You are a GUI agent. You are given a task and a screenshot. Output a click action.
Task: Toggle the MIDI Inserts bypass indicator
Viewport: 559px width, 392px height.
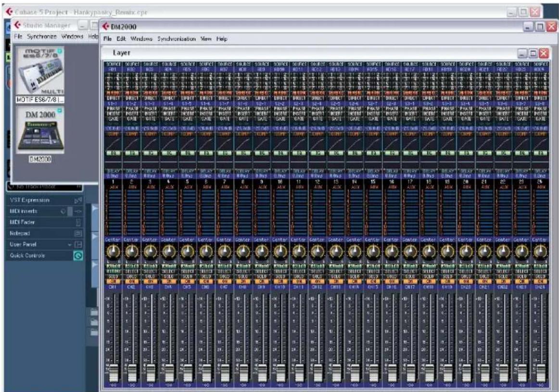(63, 211)
